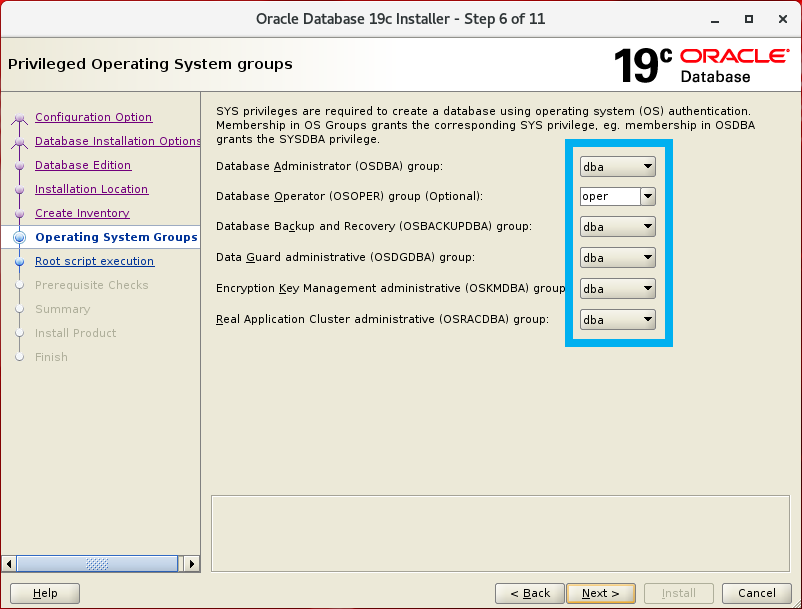802x609 pixels.
Task: Click the Help button
Action: click(45, 593)
